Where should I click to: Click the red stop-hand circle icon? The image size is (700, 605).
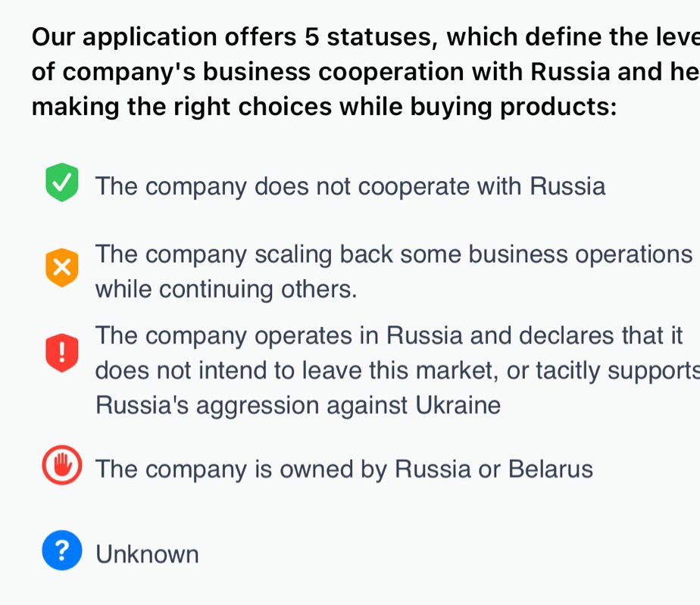(62, 465)
